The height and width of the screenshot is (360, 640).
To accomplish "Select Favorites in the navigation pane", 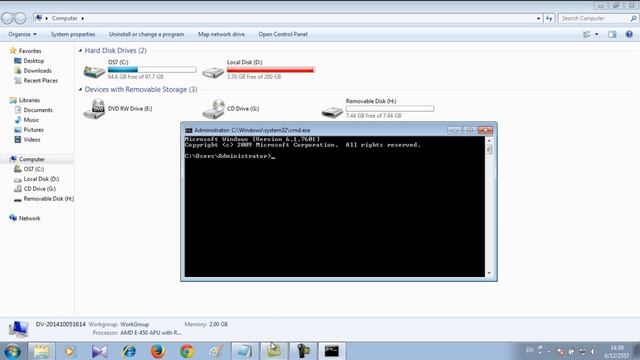I will (x=30, y=51).
